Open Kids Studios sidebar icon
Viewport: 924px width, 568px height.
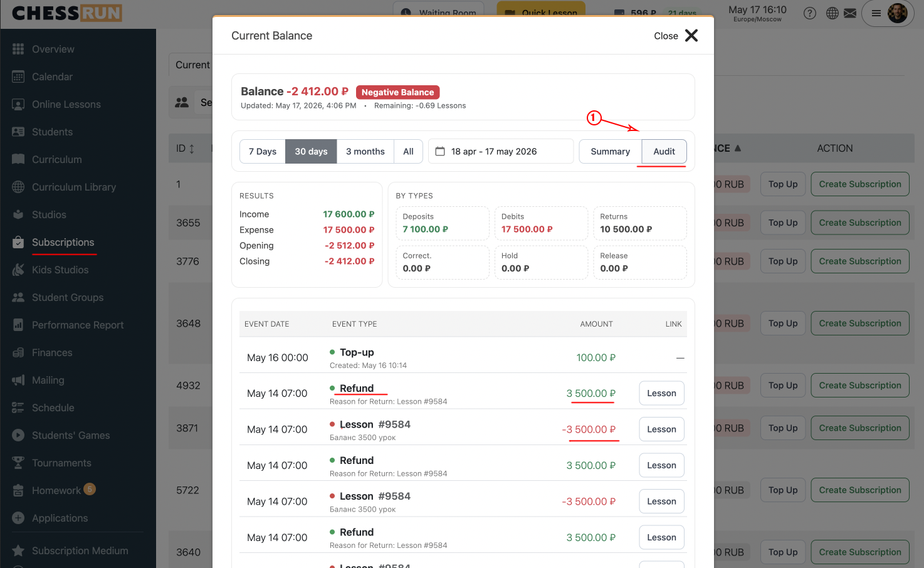click(x=18, y=270)
